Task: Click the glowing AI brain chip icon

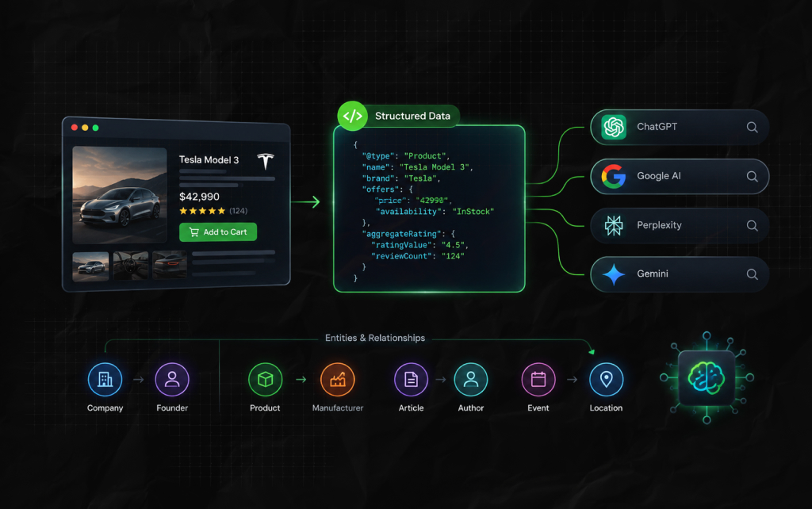Action: pyautogui.click(x=707, y=378)
